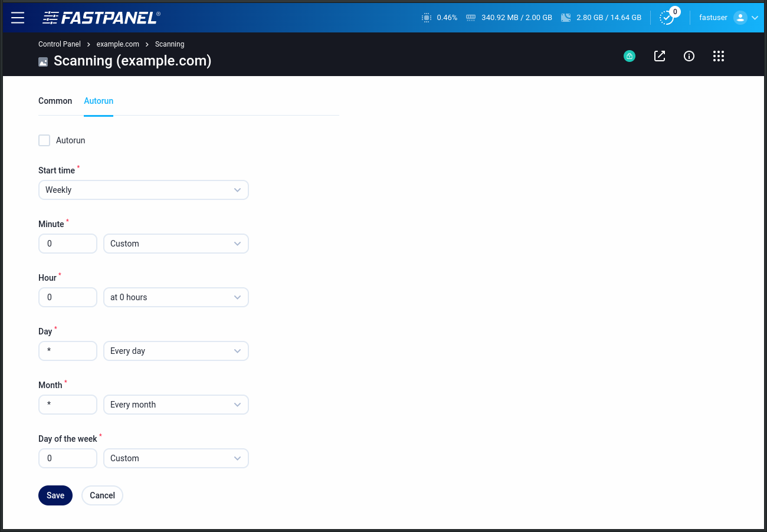This screenshot has width=767, height=532.
Task: Click the fastuser username text
Action: click(x=713, y=18)
